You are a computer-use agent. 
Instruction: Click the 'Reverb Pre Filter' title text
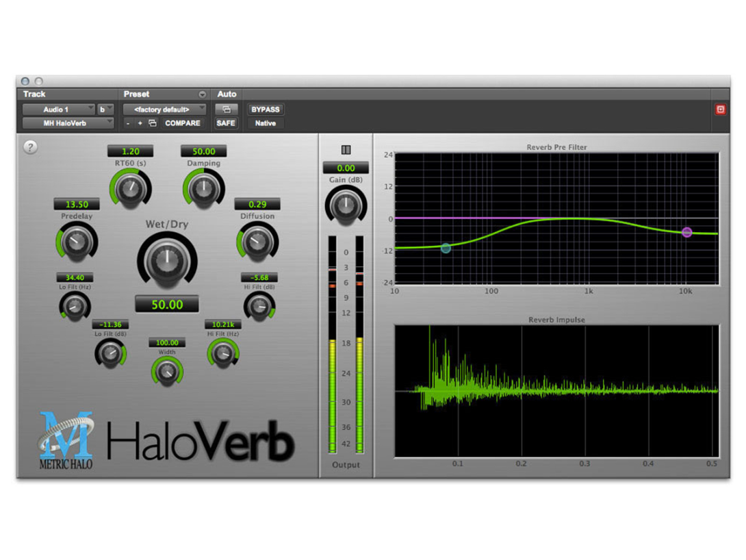click(x=556, y=147)
